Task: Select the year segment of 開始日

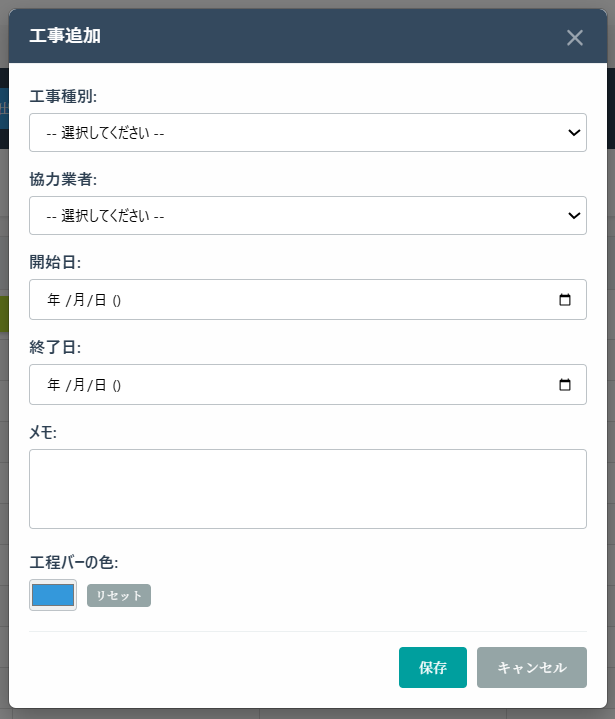Action: (54, 300)
